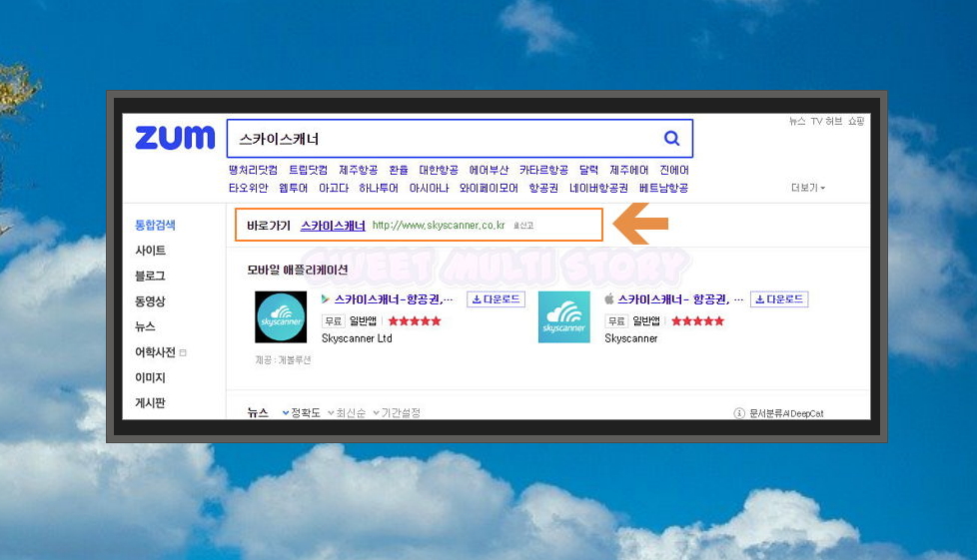This screenshot has width=977, height=560.
Task: Open the 기간설정 period filter
Action: coord(397,412)
